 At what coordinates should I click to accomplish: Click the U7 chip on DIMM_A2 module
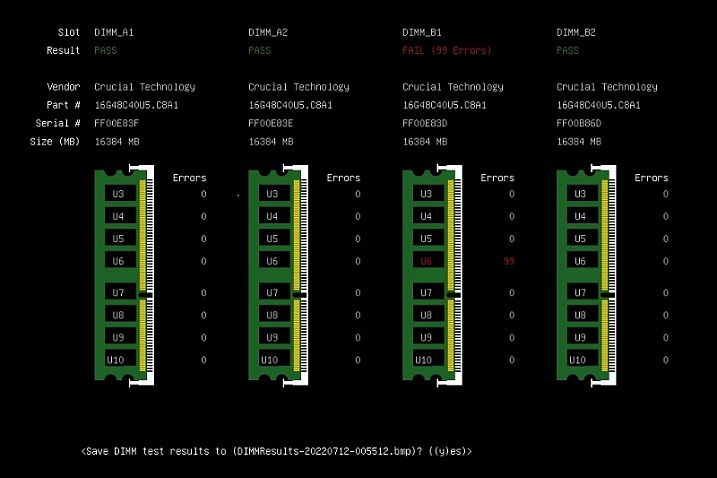pyautogui.click(x=274, y=292)
